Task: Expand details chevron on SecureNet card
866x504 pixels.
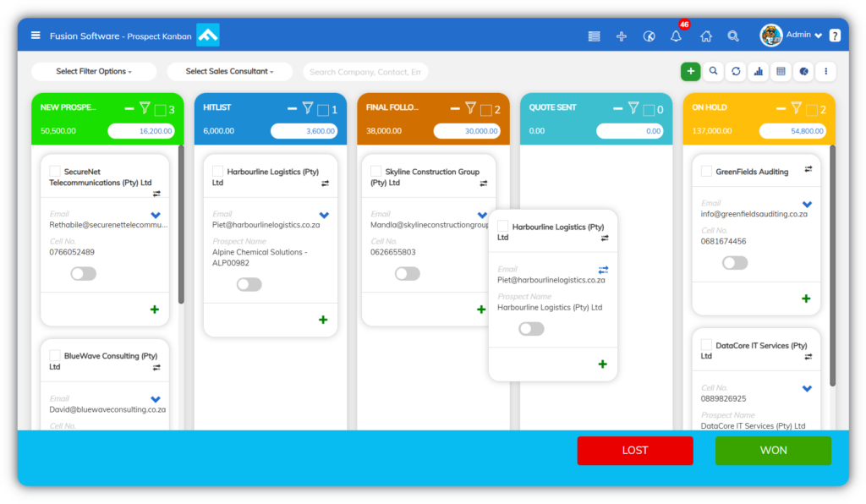Action: [x=156, y=215]
